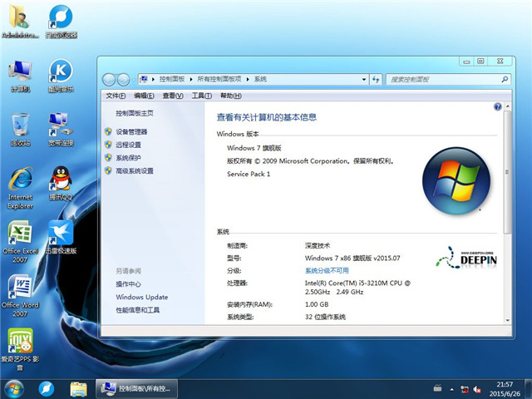Click the computer icon in the address bar

tap(144, 79)
